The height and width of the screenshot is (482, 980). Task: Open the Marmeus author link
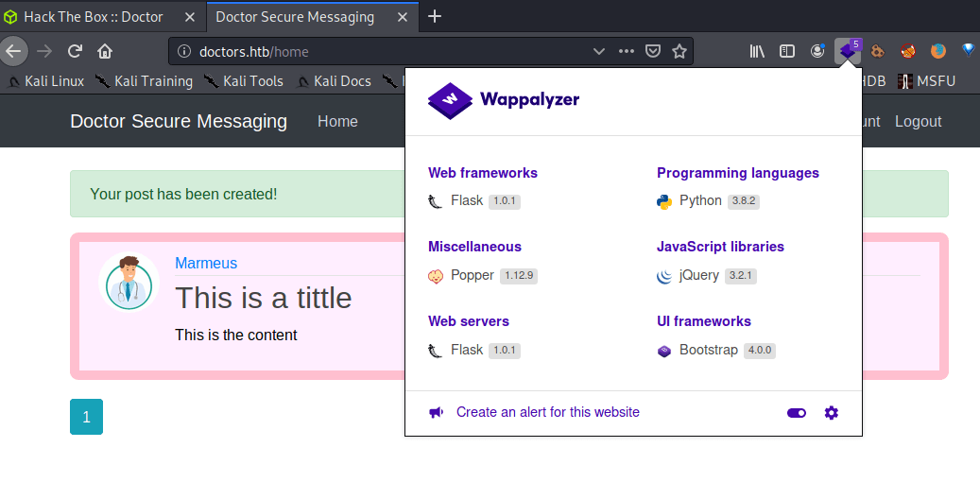(206, 263)
